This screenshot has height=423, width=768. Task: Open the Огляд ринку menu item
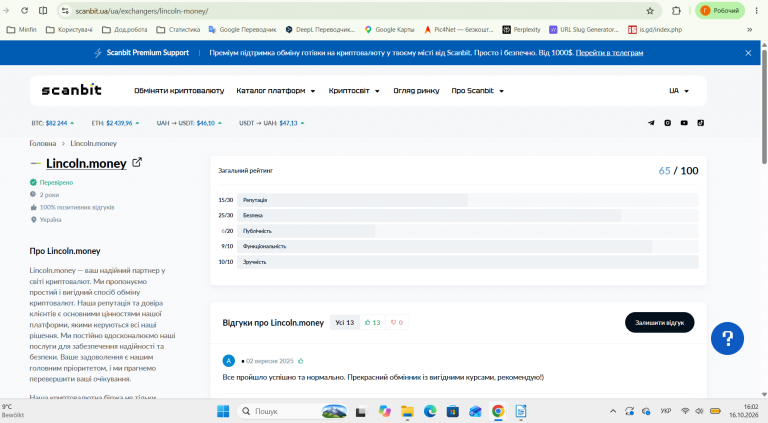point(416,91)
